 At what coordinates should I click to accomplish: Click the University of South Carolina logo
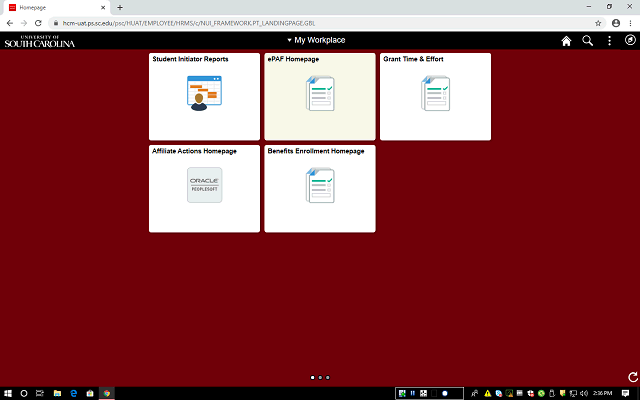click(40, 41)
